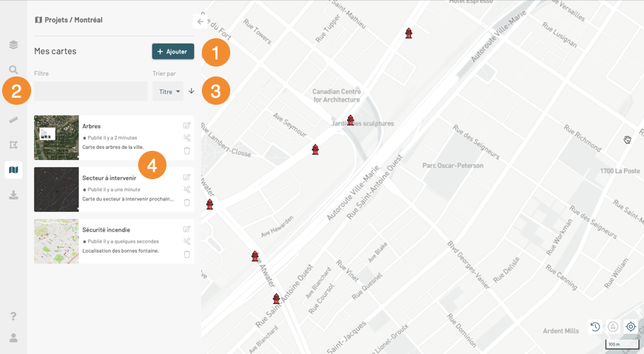The image size is (644, 354).
Task: Click the map history clock icon
Action: [x=595, y=326]
